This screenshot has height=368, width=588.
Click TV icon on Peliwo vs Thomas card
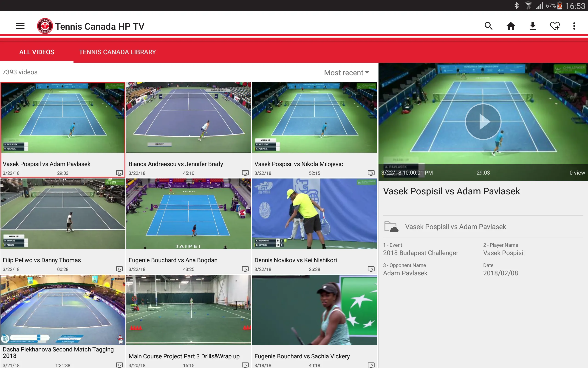(x=119, y=269)
